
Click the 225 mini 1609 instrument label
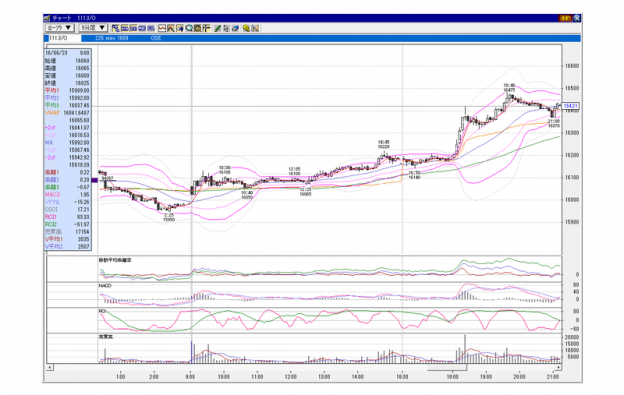tap(112, 38)
